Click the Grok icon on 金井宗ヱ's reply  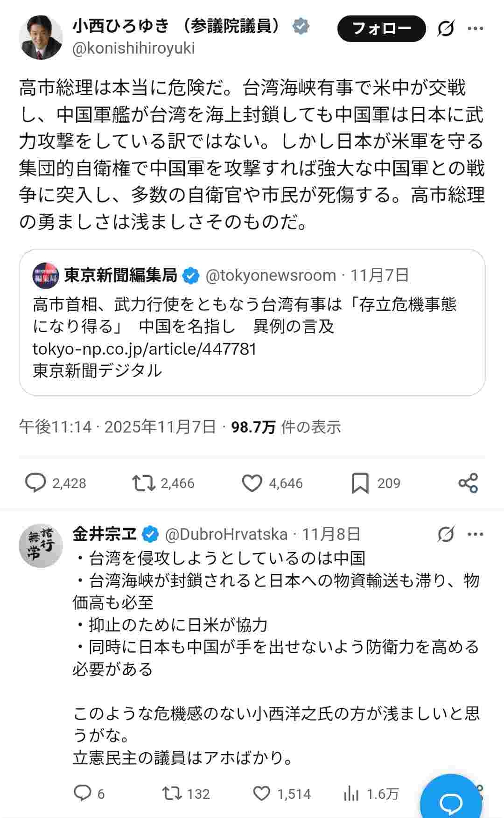446,534
